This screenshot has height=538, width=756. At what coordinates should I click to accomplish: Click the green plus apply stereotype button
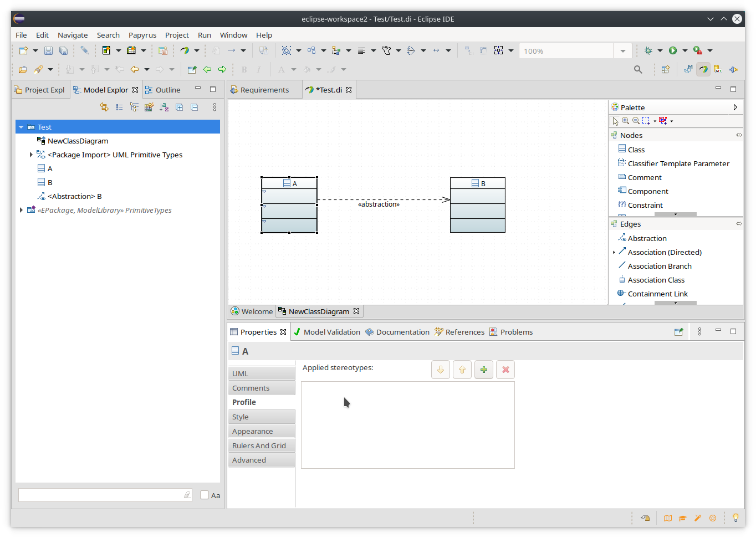(x=484, y=370)
